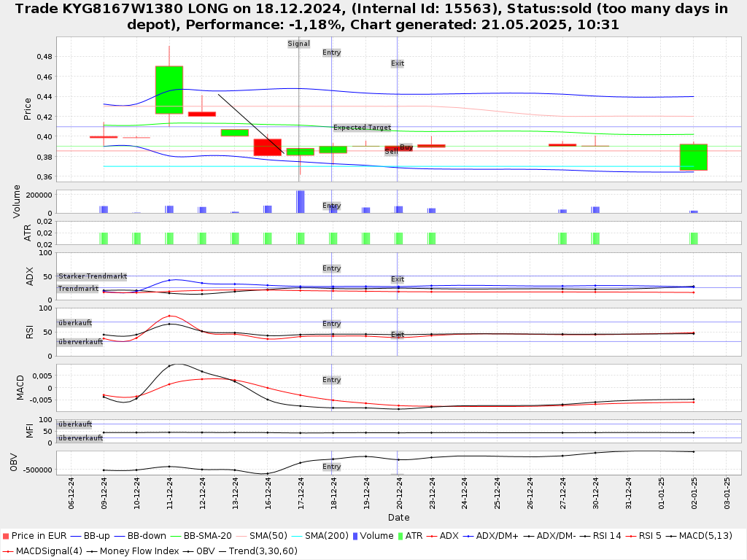
Task: Click the Date axis title
Action: click(398, 518)
